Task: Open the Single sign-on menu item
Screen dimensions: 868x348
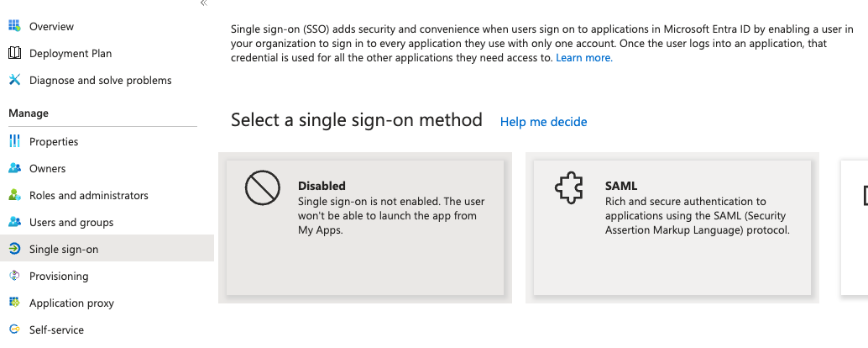Action: tap(107, 250)
